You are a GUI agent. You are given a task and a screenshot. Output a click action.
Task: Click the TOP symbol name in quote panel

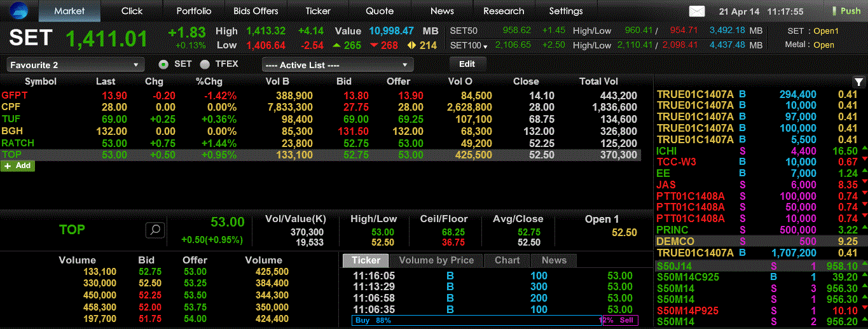point(72,230)
